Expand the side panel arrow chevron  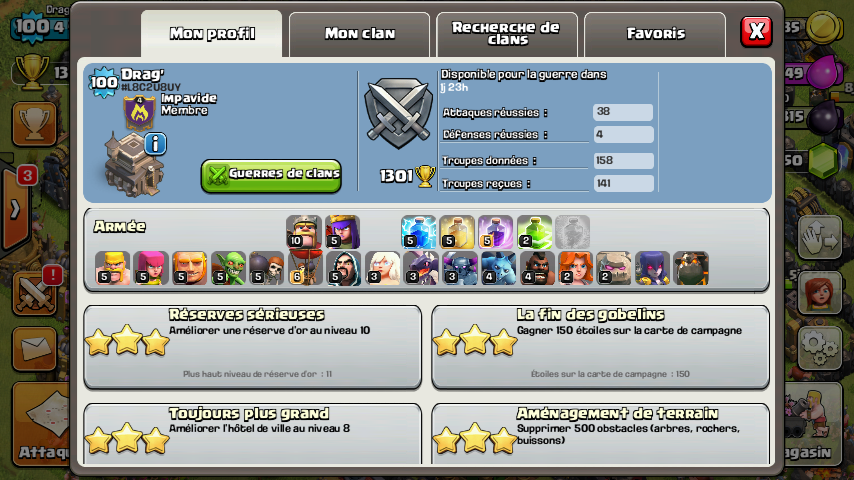[x=15, y=209]
